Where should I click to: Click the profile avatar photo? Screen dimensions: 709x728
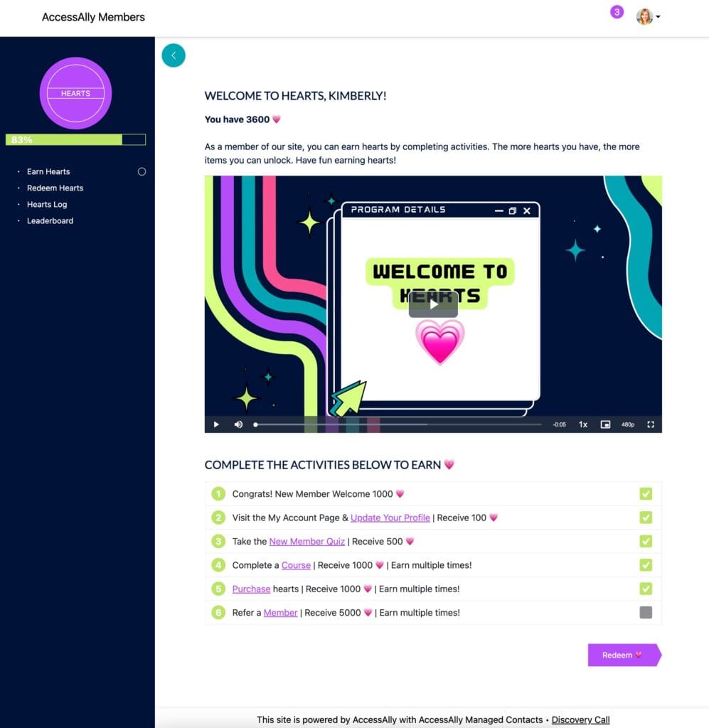pos(646,16)
